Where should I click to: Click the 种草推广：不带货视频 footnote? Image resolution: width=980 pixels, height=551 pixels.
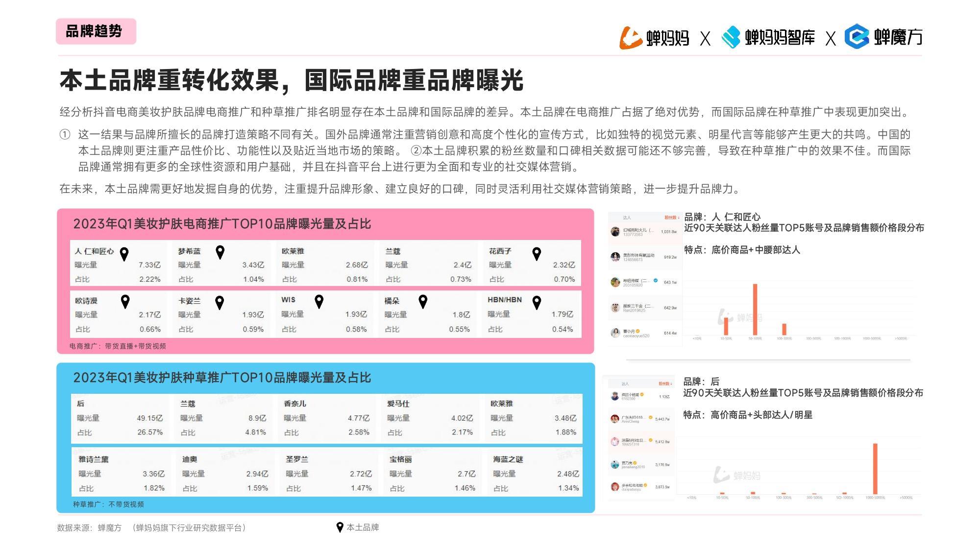pyautogui.click(x=108, y=504)
